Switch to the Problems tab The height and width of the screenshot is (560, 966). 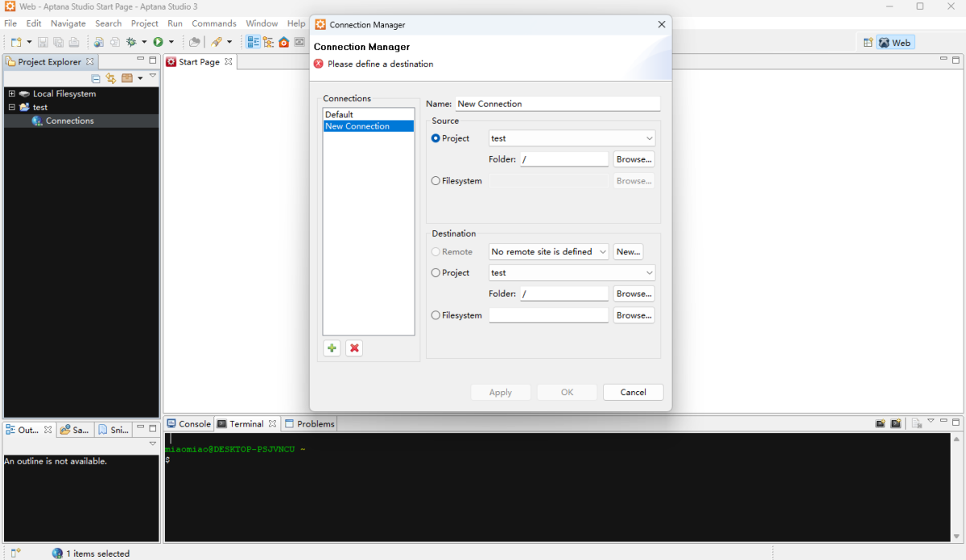pyautogui.click(x=315, y=424)
